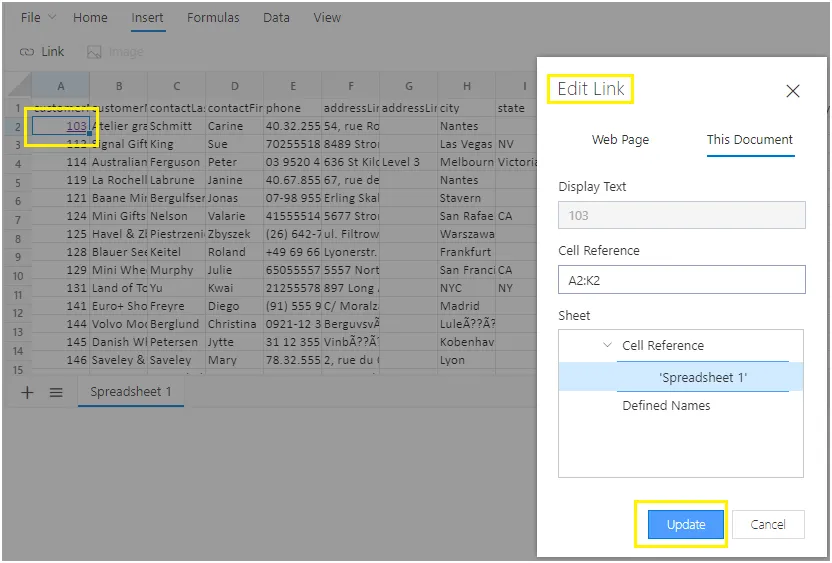Collapse the Cell Reference tree node
This screenshot has width=832, height=563.
click(x=608, y=345)
